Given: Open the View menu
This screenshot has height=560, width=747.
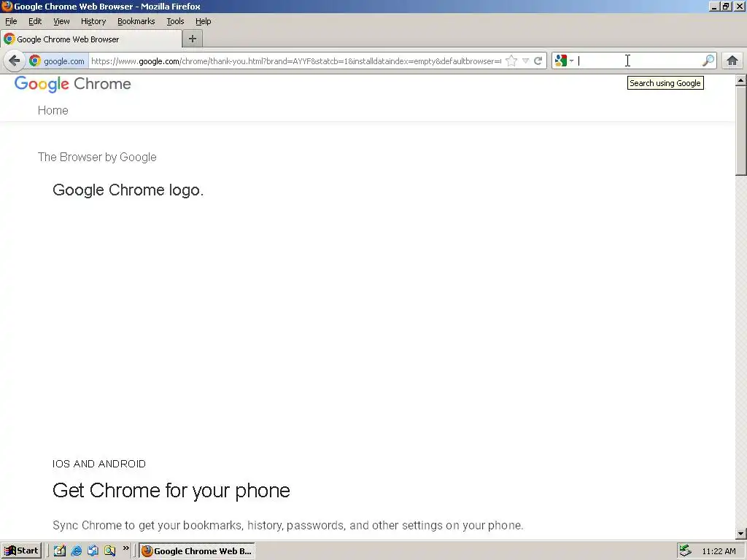Looking at the screenshot, I should tap(61, 21).
